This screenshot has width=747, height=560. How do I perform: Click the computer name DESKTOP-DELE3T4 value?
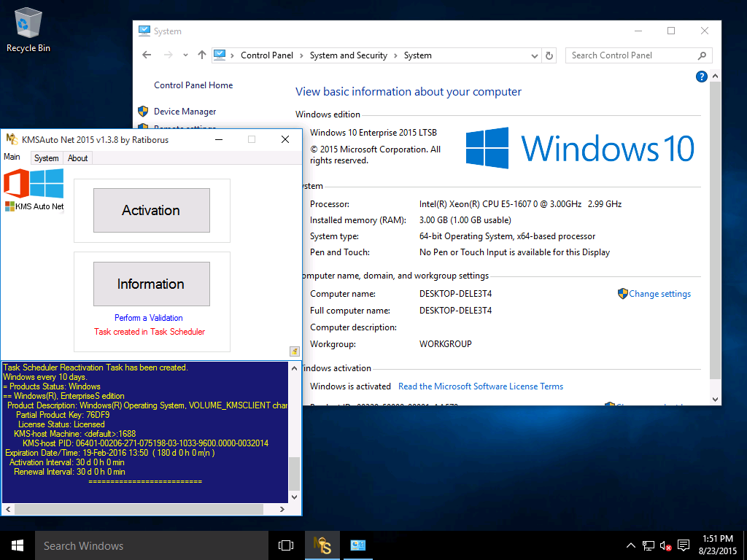[x=455, y=293]
